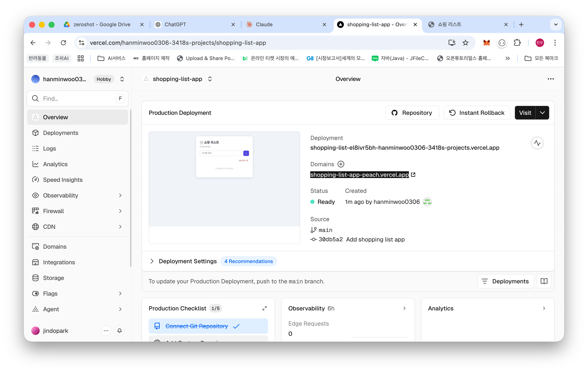Open the apps grid bookmark icon

(x=81, y=58)
